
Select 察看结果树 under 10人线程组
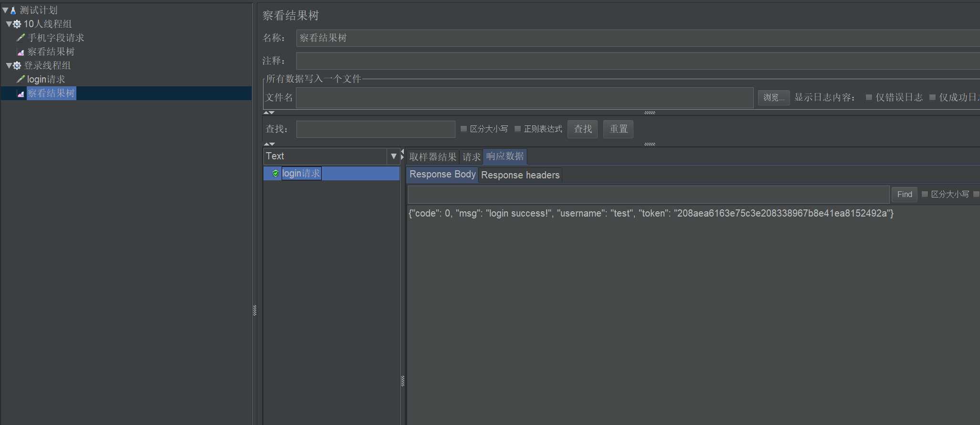(51, 52)
